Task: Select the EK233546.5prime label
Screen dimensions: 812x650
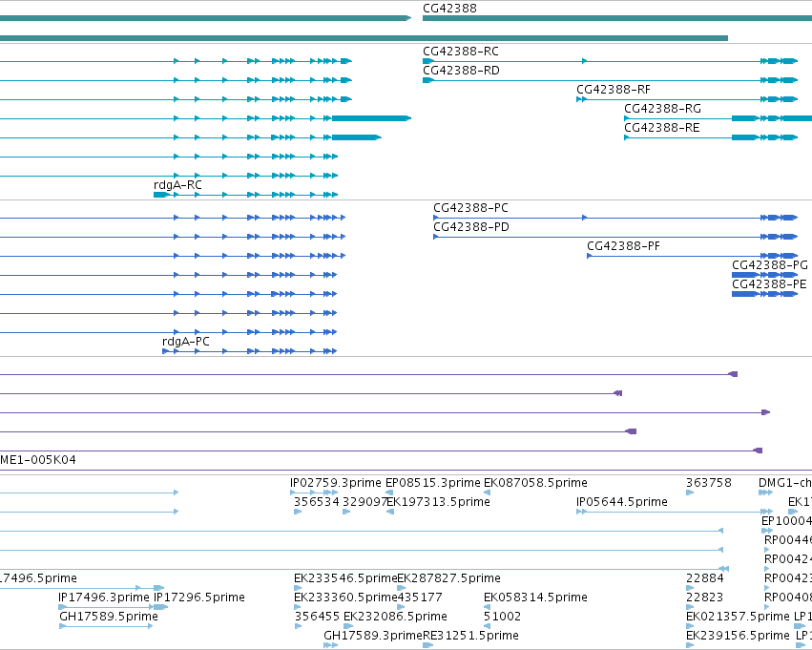Action: click(x=345, y=578)
